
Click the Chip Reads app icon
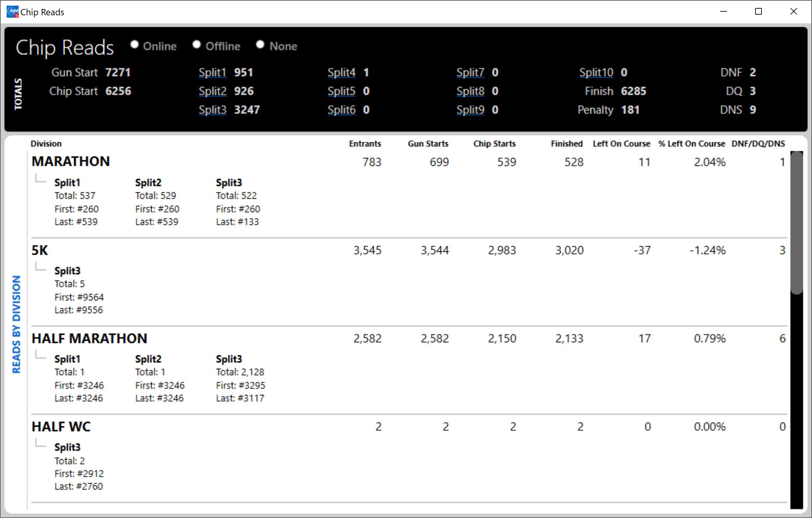pyautogui.click(x=13, y=12)
